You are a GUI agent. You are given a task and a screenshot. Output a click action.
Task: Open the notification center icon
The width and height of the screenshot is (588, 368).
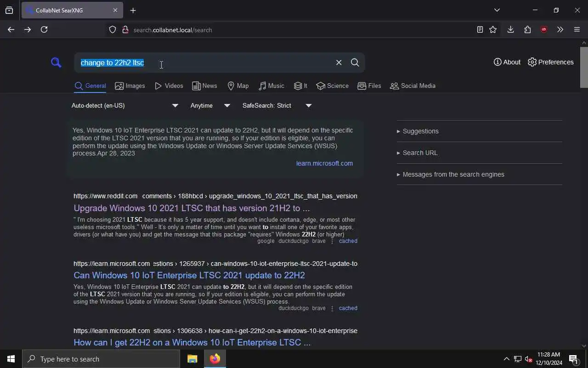pyautogui.click(x=573, y=359)
